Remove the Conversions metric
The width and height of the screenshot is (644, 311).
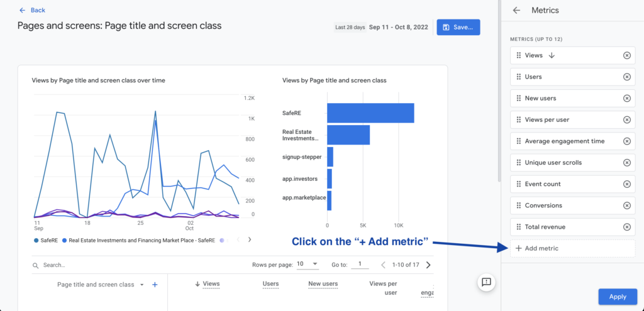tap(626, 205)
